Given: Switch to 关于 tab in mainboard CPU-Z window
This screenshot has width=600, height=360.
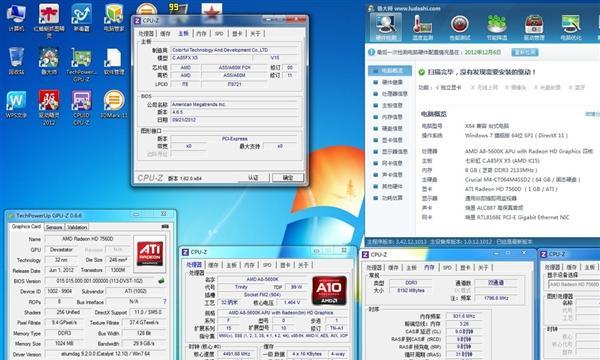Looking at the screenshot, I should [x=255, y=34].
